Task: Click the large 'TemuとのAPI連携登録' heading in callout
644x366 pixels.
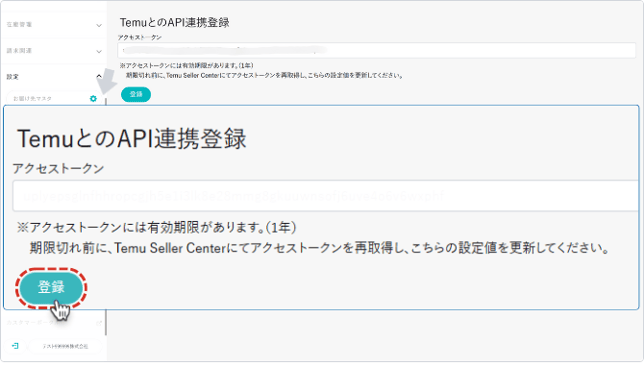Action: pyautogui.click(x=131, y=139)
